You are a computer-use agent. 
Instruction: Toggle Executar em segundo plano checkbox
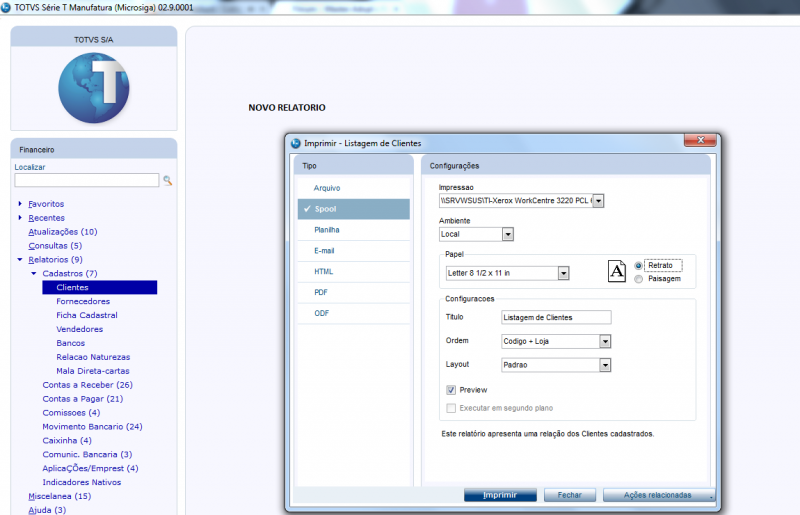tap(451, 408)
